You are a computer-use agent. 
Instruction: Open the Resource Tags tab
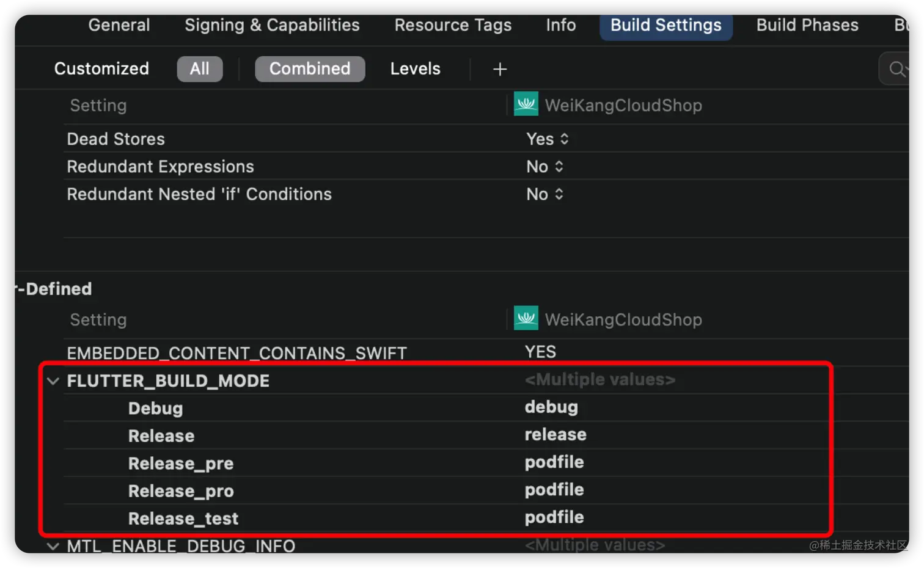(453, 25)
